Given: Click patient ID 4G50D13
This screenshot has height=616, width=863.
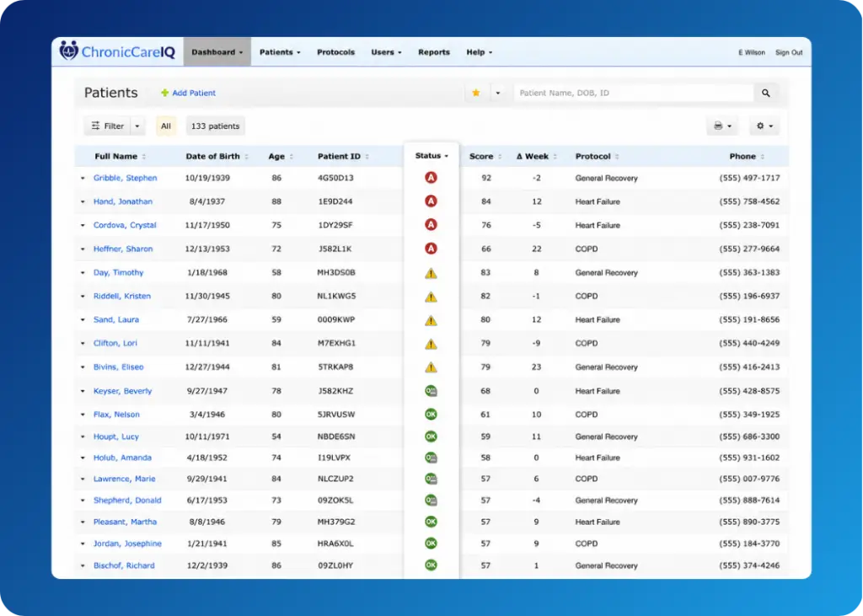Looking at the screenshot, I should tap(335, 178).
